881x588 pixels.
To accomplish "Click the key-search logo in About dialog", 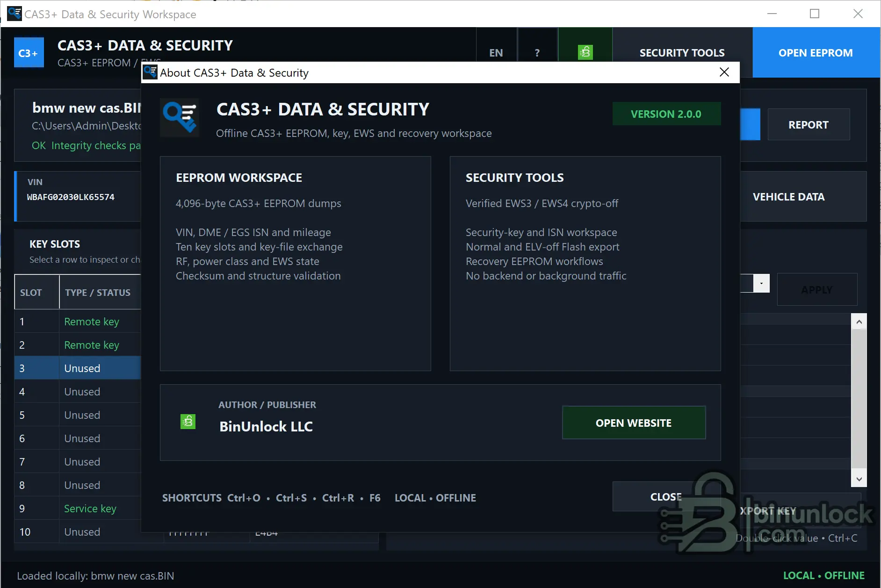I will tap(180, 117).
